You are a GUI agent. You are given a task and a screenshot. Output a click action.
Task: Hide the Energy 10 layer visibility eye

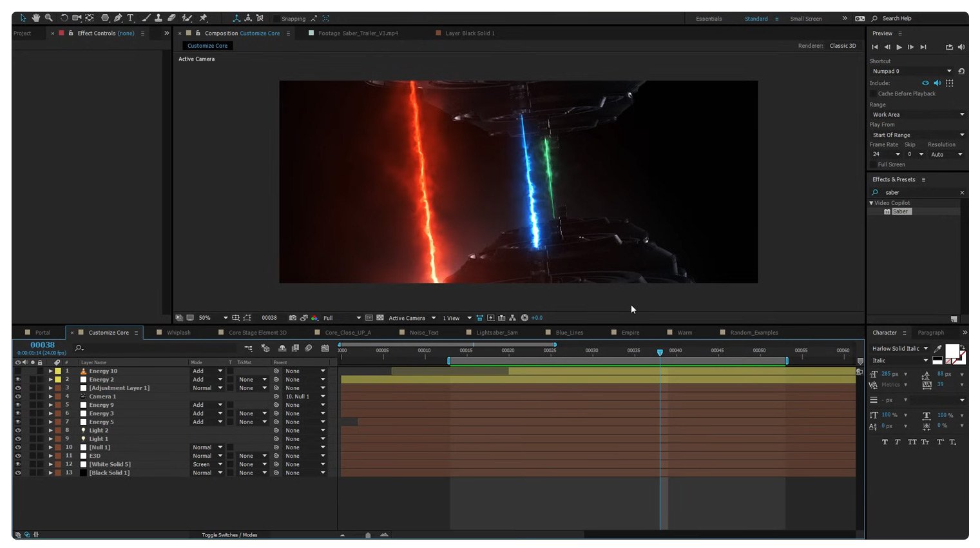click(x=18, y=371)
